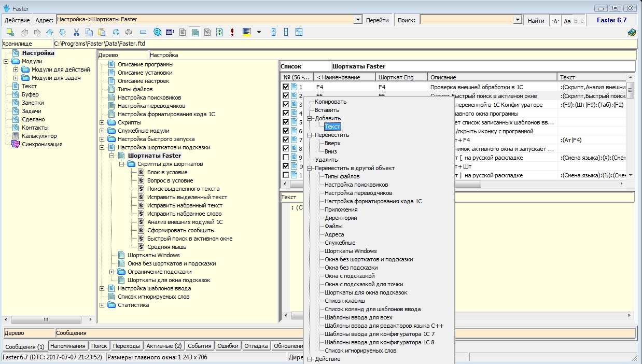Uncheck the checkbox in list row 5
Viewport: 642px width, 364px height.
(286, 122)
